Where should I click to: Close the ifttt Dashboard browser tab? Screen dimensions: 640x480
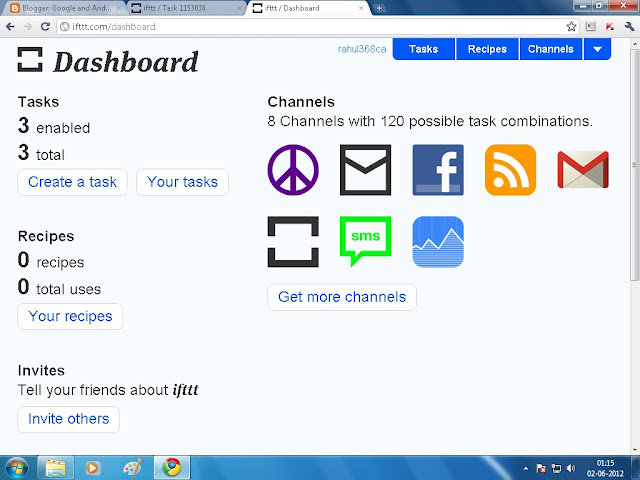point(361,8)
